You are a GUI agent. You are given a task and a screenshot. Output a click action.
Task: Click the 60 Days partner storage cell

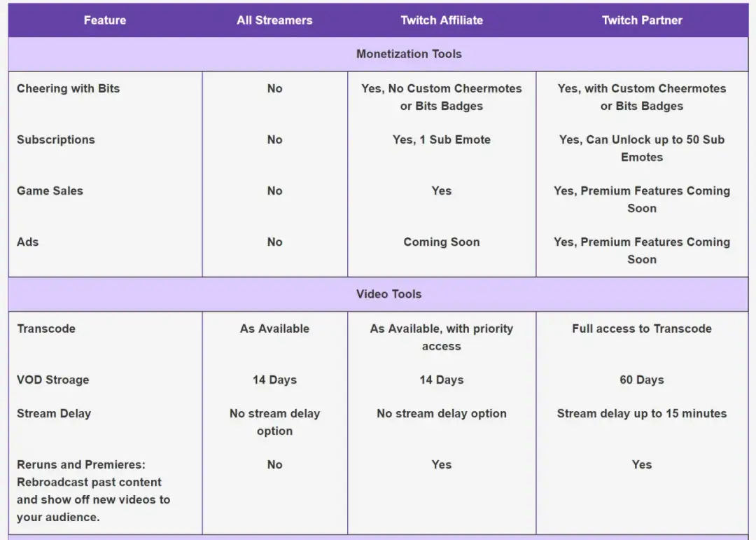642,380
